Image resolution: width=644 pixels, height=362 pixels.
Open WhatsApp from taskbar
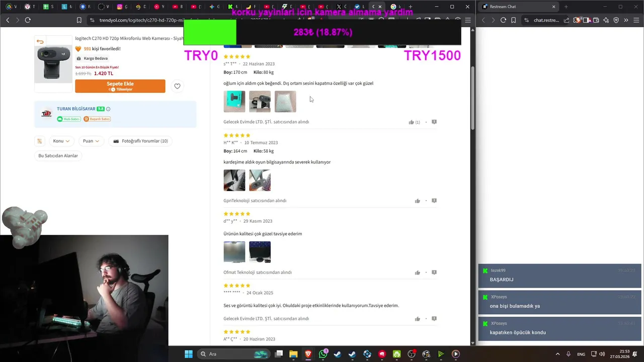[x=323, y=354]
